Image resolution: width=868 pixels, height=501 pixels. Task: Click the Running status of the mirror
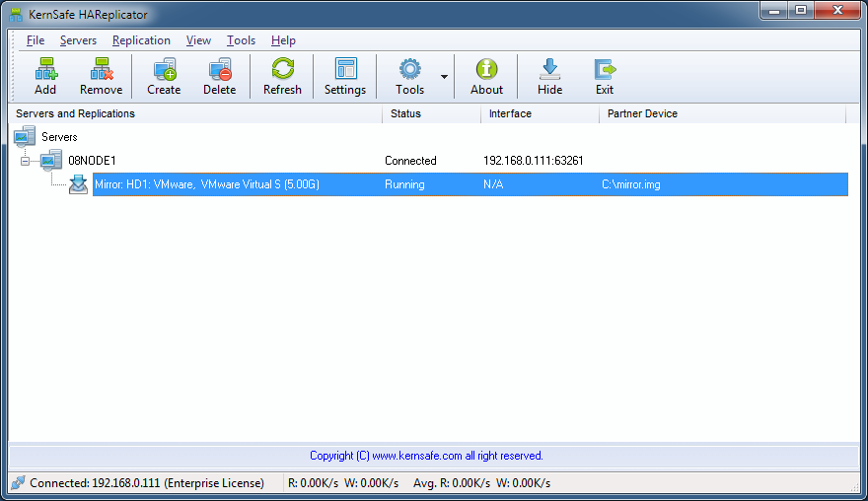pos(404,184)
